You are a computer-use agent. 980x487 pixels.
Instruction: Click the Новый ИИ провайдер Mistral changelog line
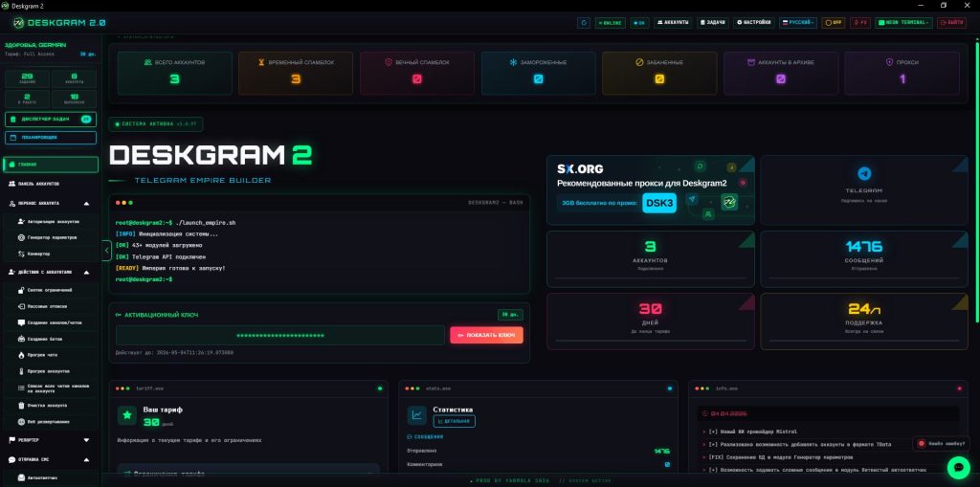tap(749, 432)
